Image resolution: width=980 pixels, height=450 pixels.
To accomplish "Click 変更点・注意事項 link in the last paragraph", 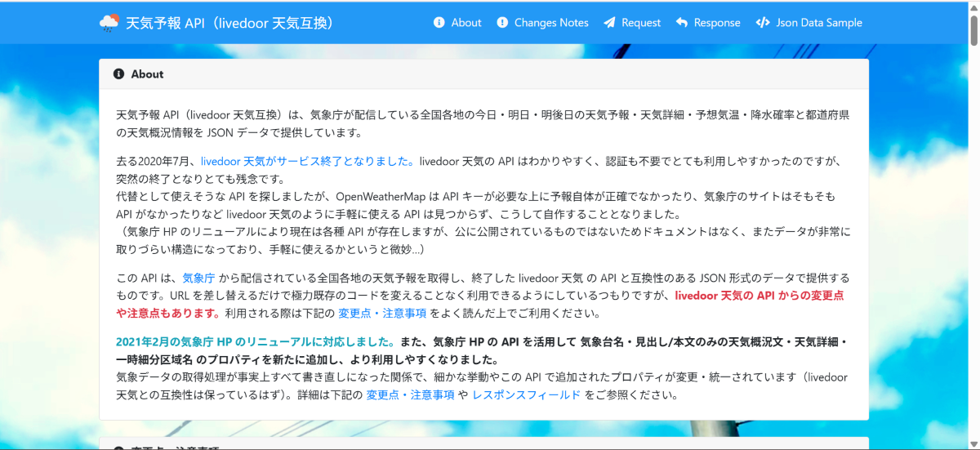I will pos(410,395).
